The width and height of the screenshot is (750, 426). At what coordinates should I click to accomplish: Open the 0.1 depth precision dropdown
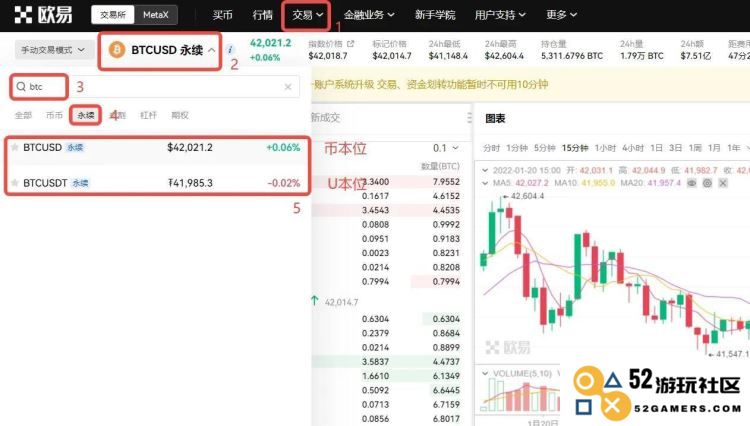click(445, 148)
